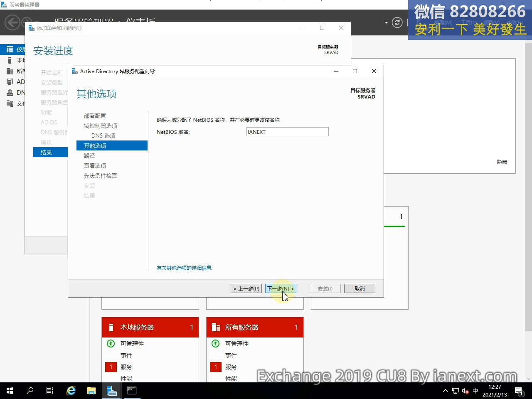Click 可管理性 under 本地服务器 tile
Image resolution: width=532 pixels, height=399 pixels.
132,344
